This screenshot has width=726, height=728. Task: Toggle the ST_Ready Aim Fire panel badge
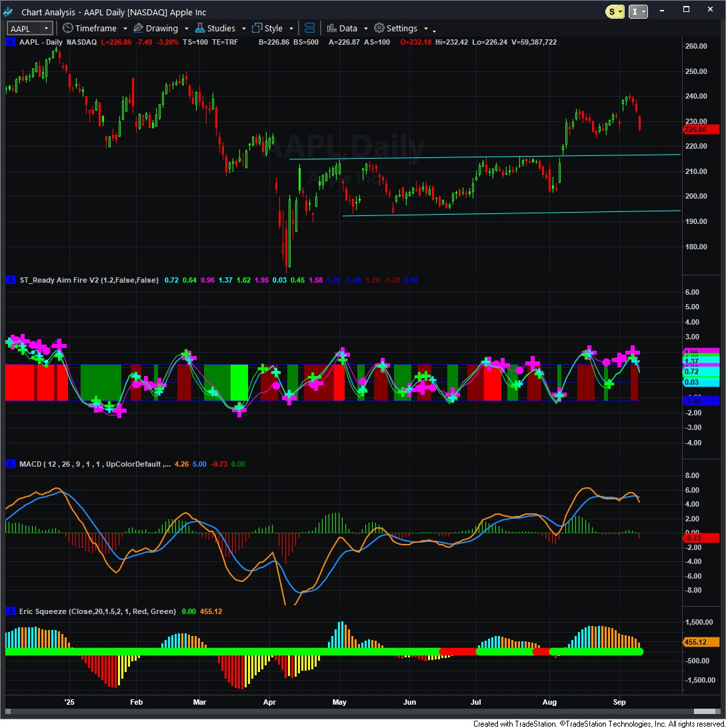click(9, 280)
